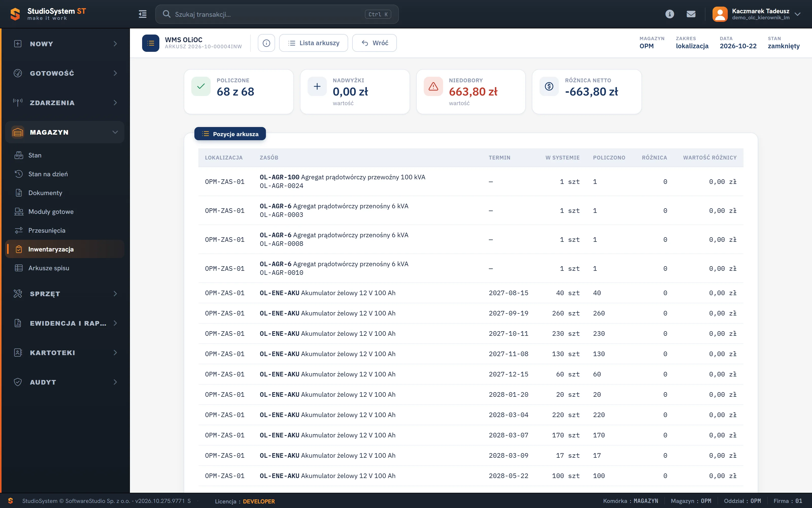The width and height of the screenshot is (812, 508).
Task: Focus the Szukaj transakcji search field
Action: tap(277, 14)
